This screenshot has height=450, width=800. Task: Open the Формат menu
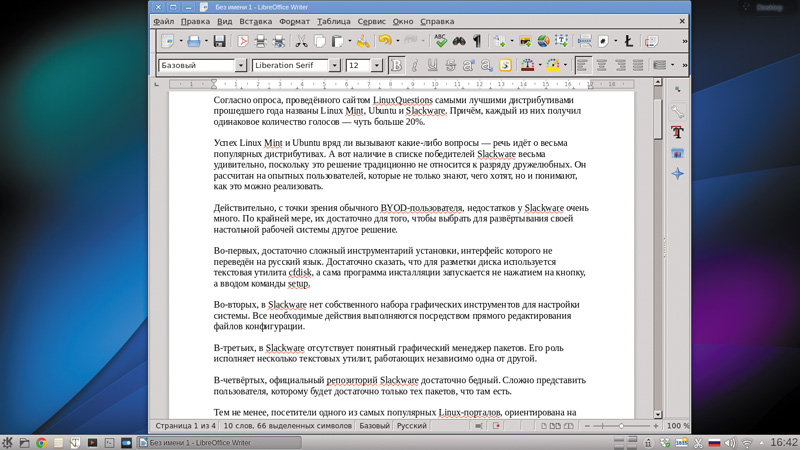point(294,21)
